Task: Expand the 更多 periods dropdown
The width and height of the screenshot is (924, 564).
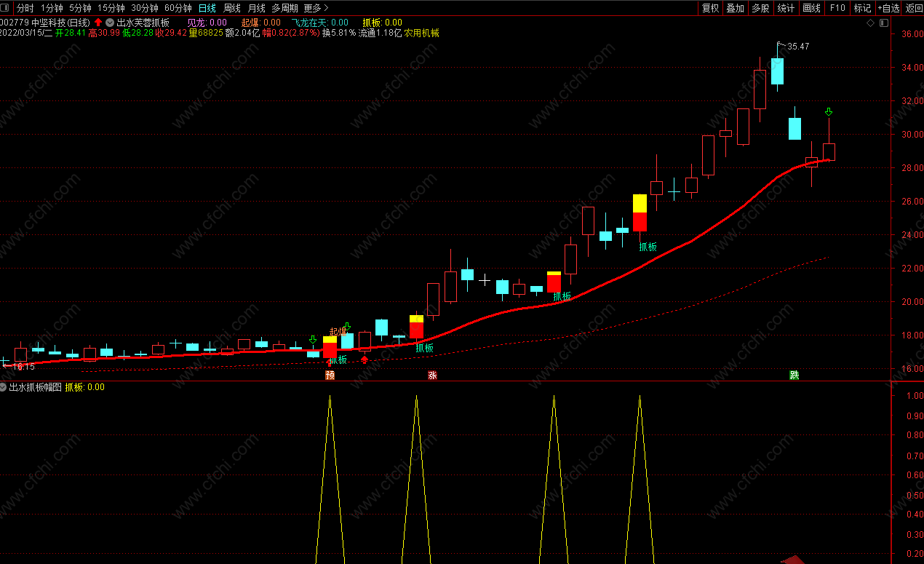Action: (x=316, y=8)
